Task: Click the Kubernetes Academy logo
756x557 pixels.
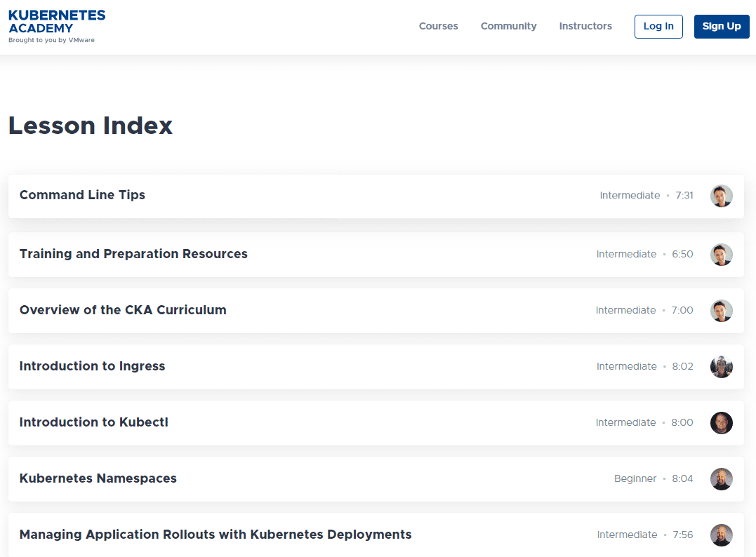Action: coord(56,26)
